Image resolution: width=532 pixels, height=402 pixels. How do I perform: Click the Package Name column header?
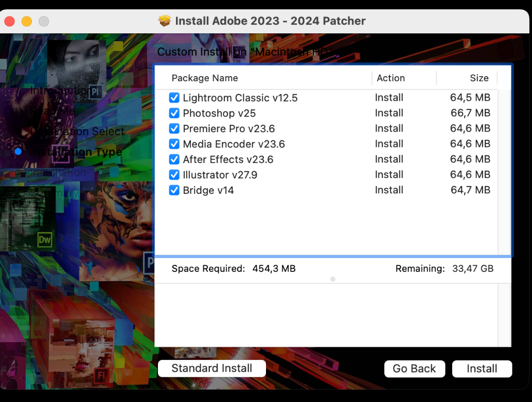coord(205,78)
